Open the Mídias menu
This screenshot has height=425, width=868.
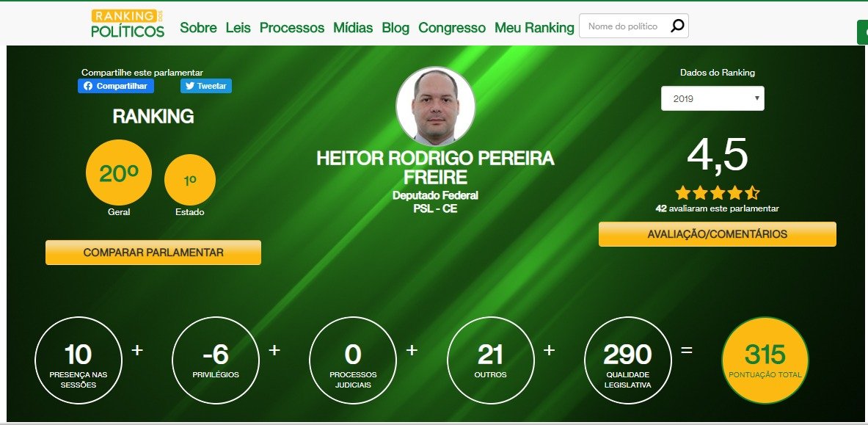(353, 28)
